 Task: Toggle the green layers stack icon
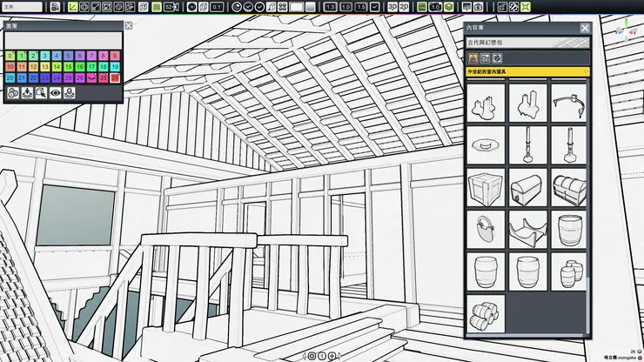coord(448,7)
